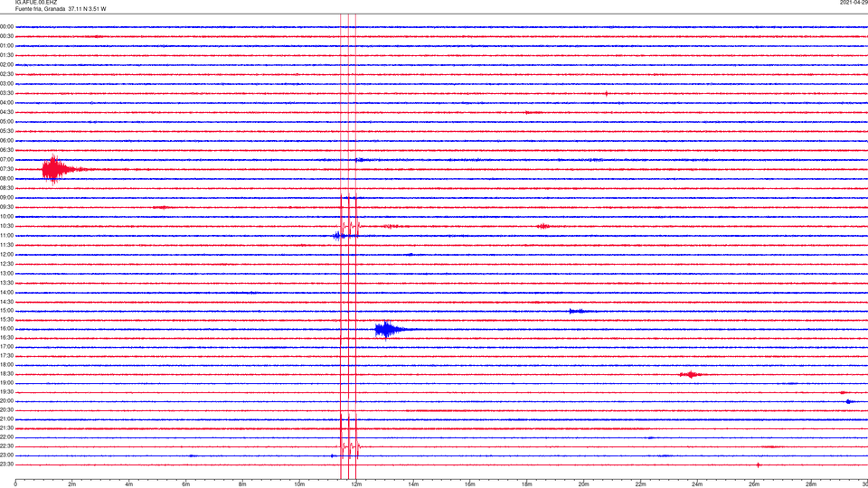The height and width of the screenshot is (488, 868).
Task: Click the red event near 5m on 09:30 trace
Action: (162, 208)
